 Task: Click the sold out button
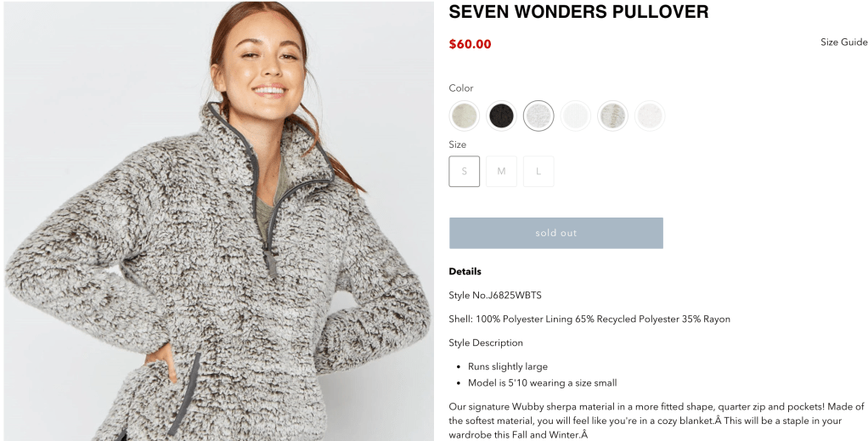click(x=555, y=233)
